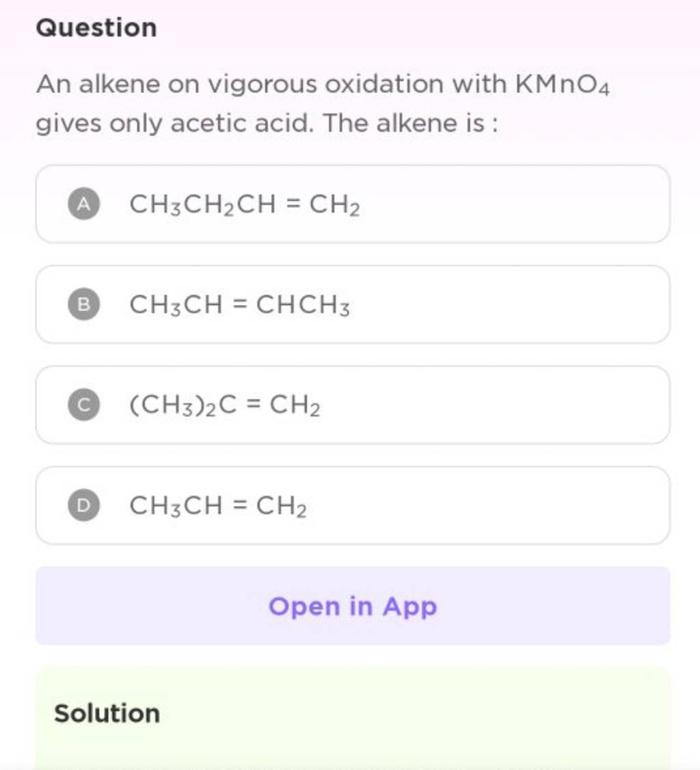Select the circular A option badge

[x=82, y=204]
